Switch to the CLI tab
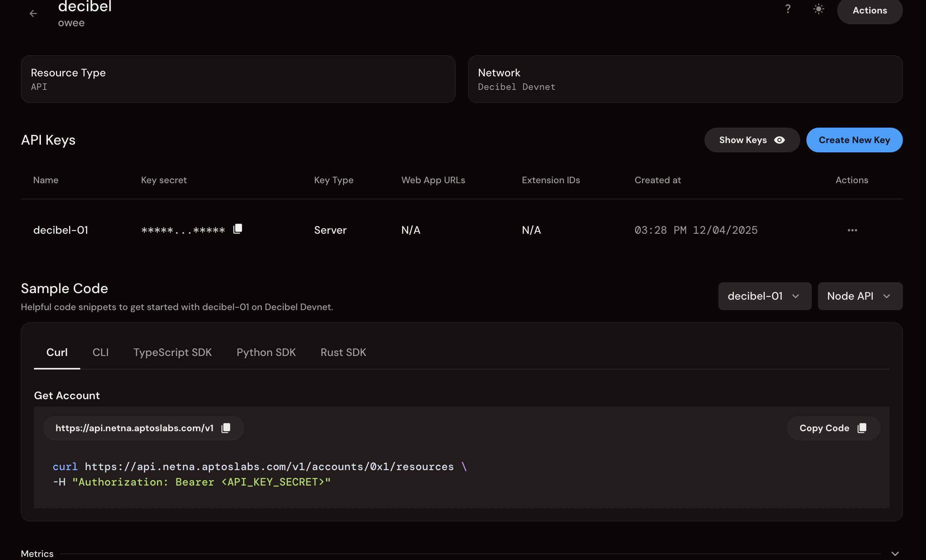The width and height of the screenshot is (926, 560). 100,353
